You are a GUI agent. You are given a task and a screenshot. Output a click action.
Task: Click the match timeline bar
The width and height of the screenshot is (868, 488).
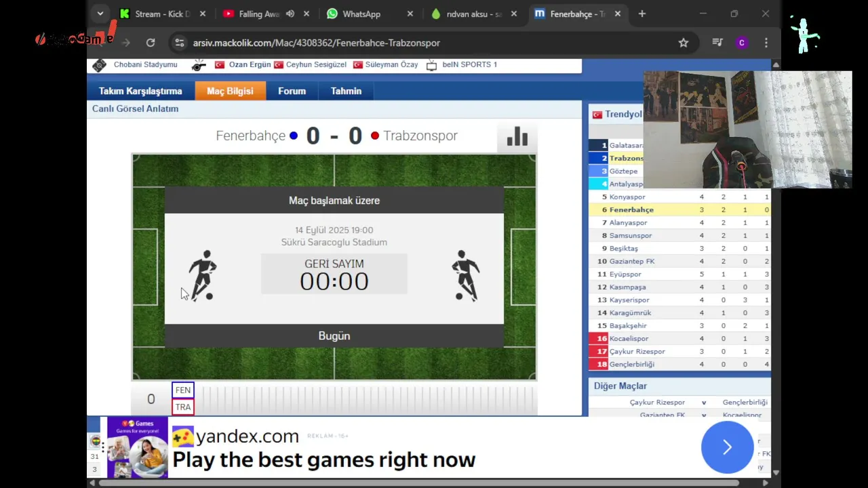[x=366, y=399]
